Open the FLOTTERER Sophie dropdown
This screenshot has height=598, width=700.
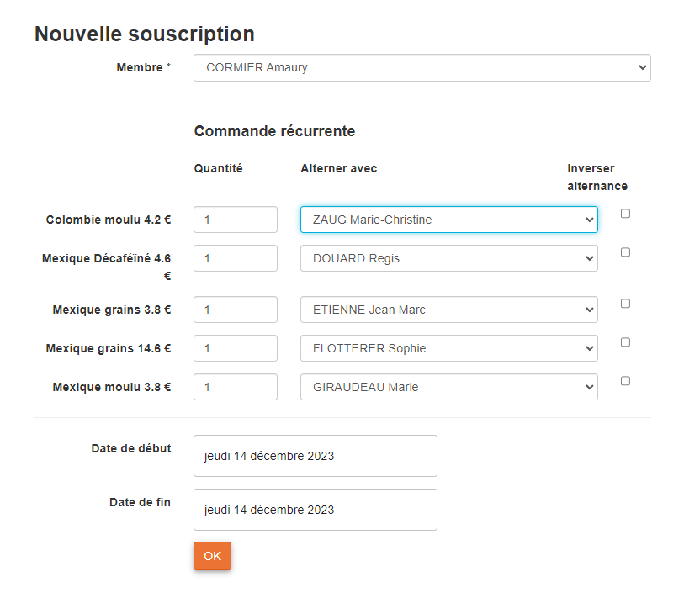coord(448,348)
